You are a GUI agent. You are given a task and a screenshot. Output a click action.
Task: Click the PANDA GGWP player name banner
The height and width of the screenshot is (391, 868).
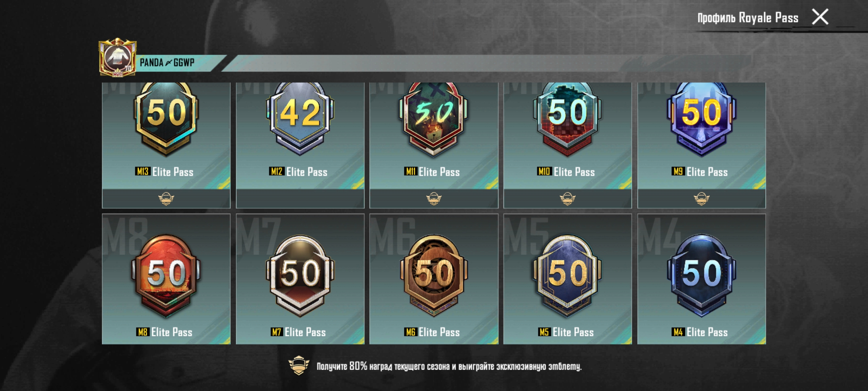(167, 63)
